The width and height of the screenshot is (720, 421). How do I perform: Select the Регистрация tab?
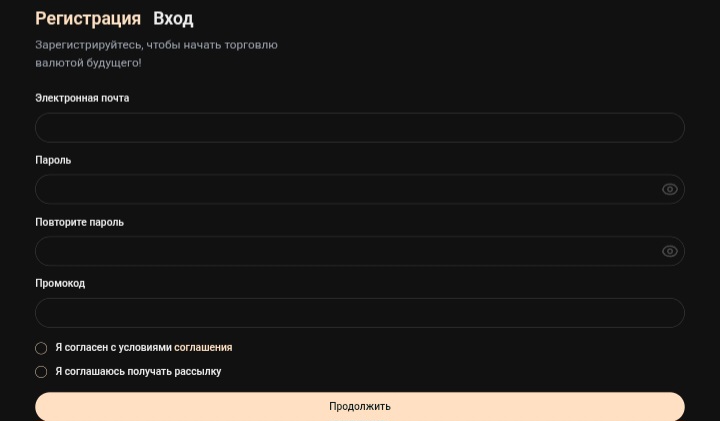tap(88, 19)
